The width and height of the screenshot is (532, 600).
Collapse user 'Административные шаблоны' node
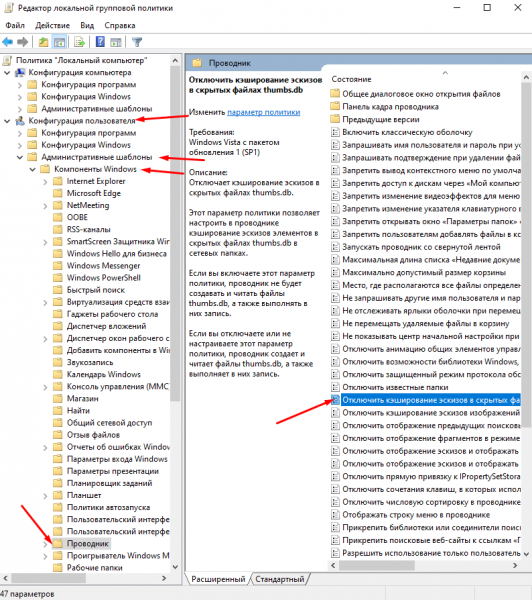coord(20,157)
